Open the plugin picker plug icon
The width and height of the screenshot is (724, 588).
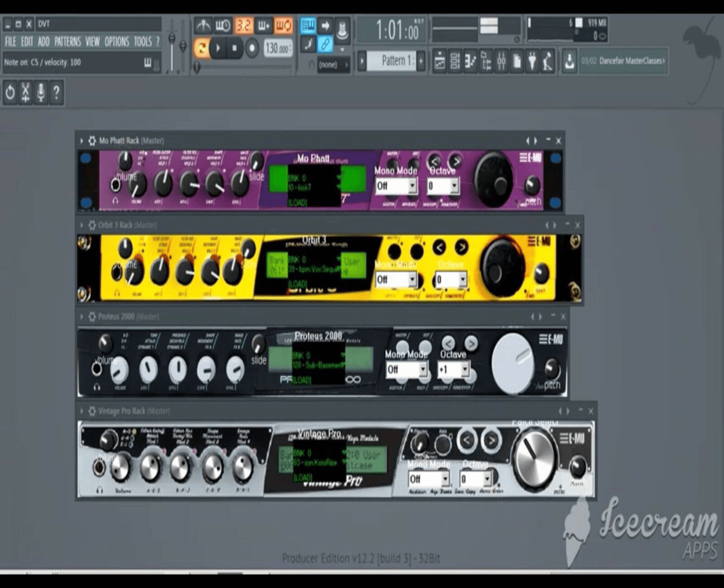coord(532,61)
